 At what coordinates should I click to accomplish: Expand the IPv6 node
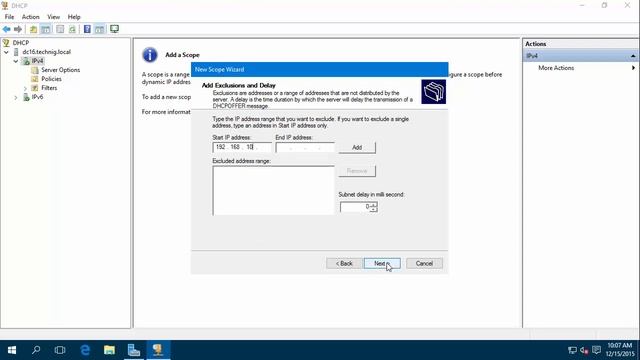tap(16, 97)
